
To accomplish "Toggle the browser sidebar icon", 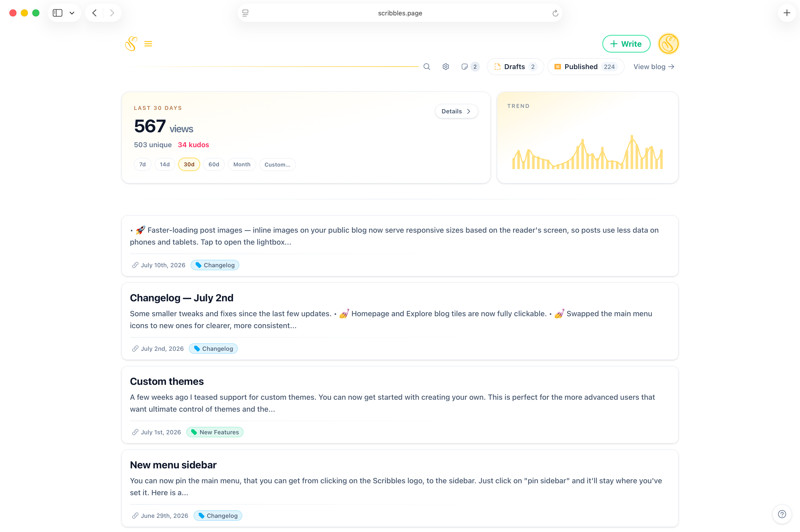I will (57, 13).
